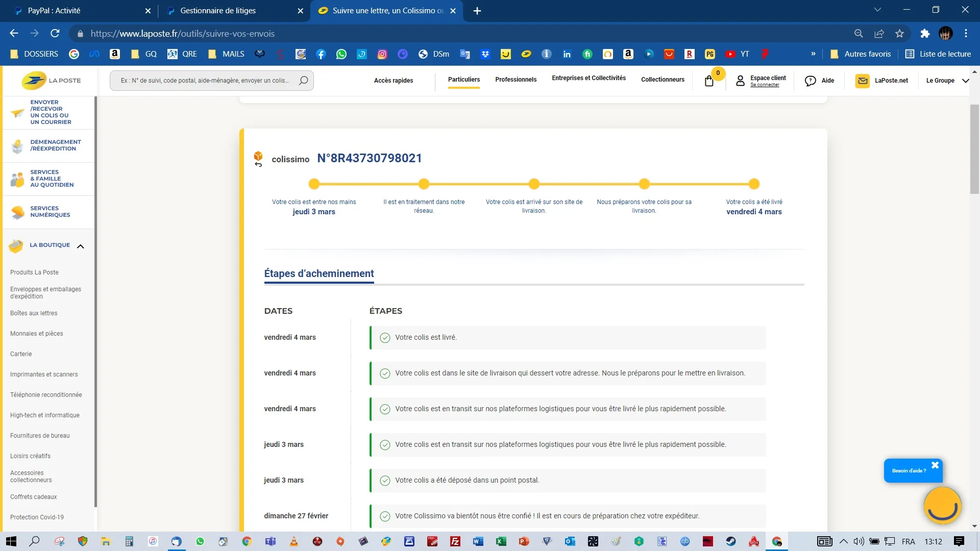Image resolution: width=980 pixels, height=551 pixels.
Task: Close the Besoin d'aide popup
Action: pos(935,465)
